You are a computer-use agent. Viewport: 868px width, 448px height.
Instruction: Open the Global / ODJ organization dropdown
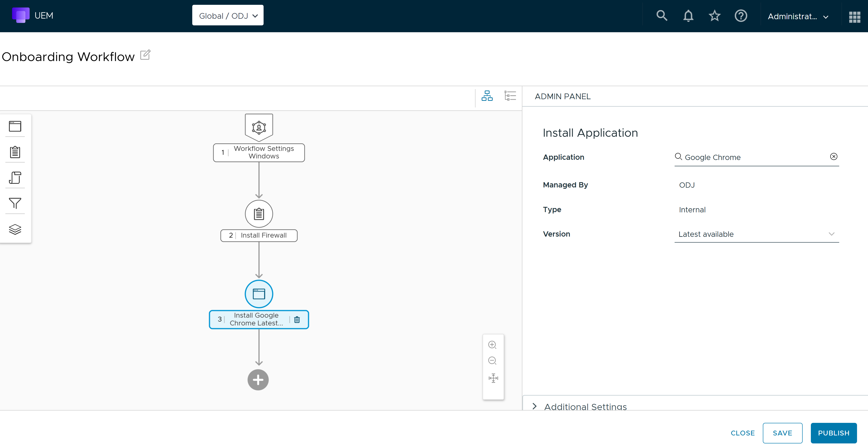[228, 15]
